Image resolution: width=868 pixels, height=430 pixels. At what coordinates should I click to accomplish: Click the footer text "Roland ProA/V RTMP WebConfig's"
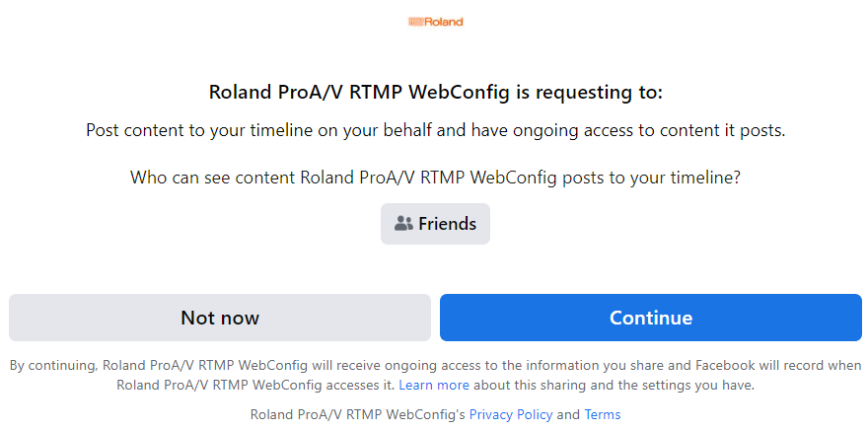click(x=358, y=414)
